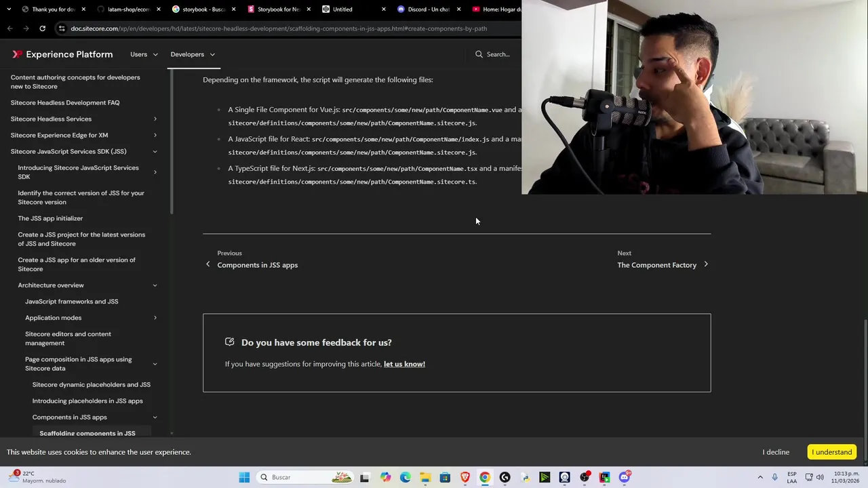Switch to Google Chrome in the taskbar
This screenshot has height=488, width=868.
click(485, 477)
